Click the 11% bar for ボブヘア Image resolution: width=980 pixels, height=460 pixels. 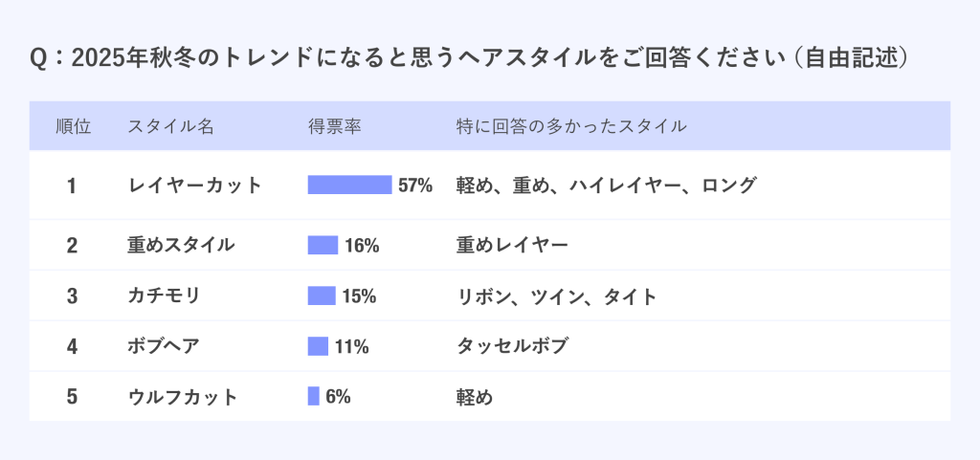click(x=318, y=346)
